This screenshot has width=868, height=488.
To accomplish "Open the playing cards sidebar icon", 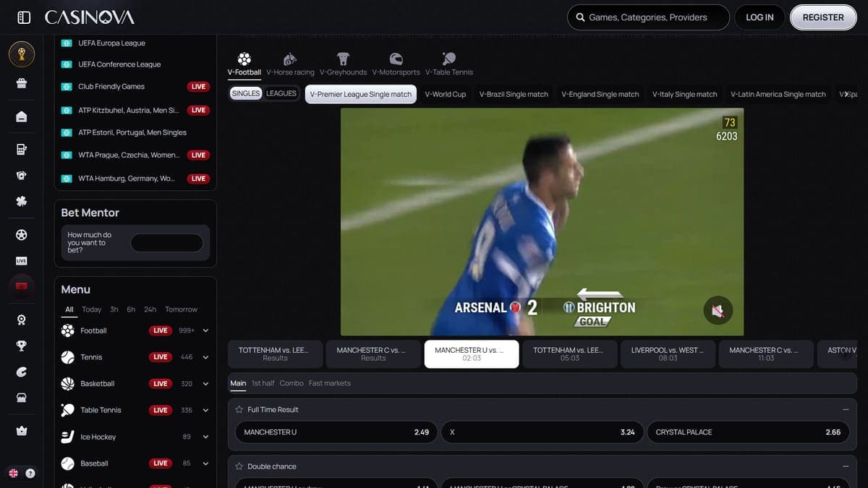I will (x=22, y=176).
